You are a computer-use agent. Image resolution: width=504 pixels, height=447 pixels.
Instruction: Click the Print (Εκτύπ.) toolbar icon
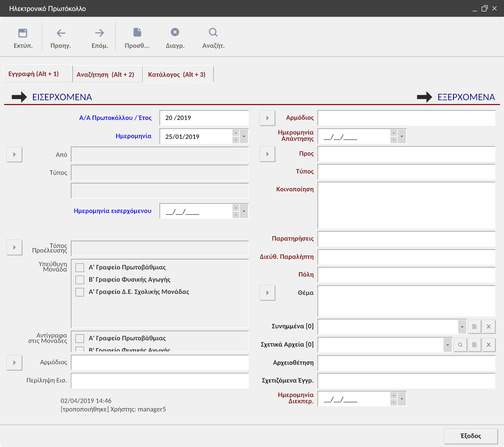(23, 33)
